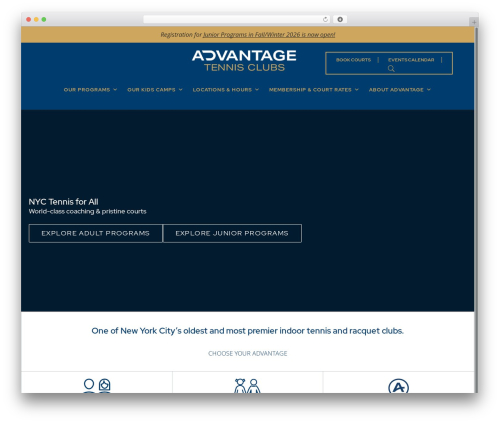Image resolution: width=500 pixels, height=423 pixels.
Task: Click the yellow minimize window button
Action: (x=36, y=20)
